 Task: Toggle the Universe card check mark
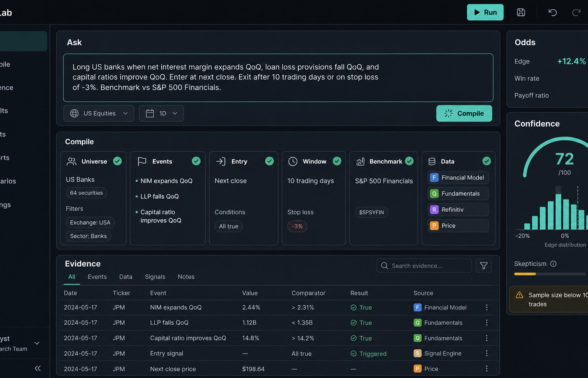tap(118, 161)
